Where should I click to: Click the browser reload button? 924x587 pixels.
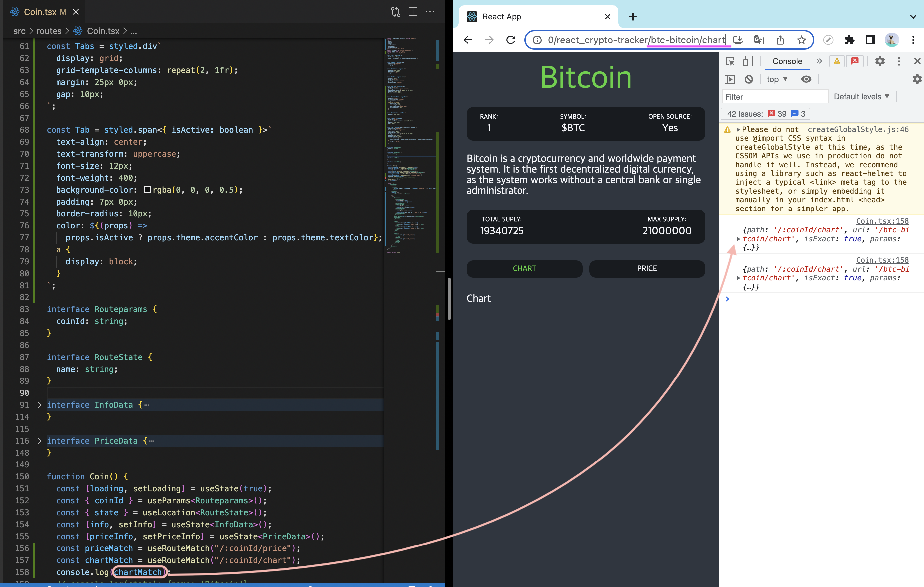point(510,40)
